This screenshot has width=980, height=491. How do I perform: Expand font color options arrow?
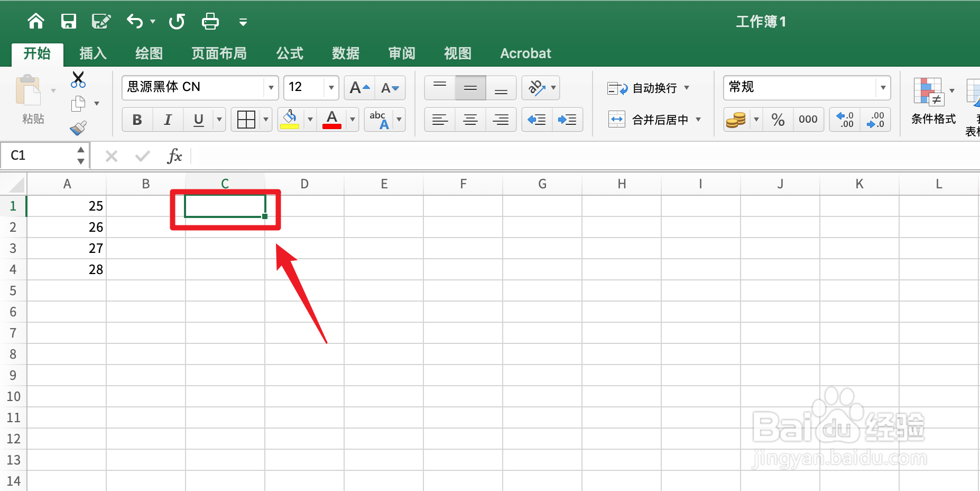[x=353, y=120]
